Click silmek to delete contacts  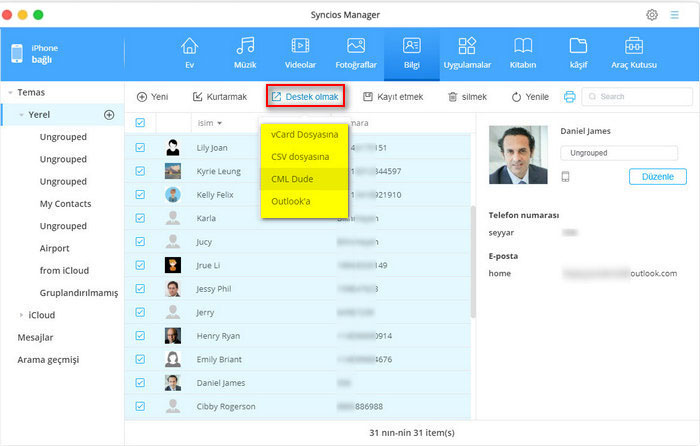click(x=467, y=97)
